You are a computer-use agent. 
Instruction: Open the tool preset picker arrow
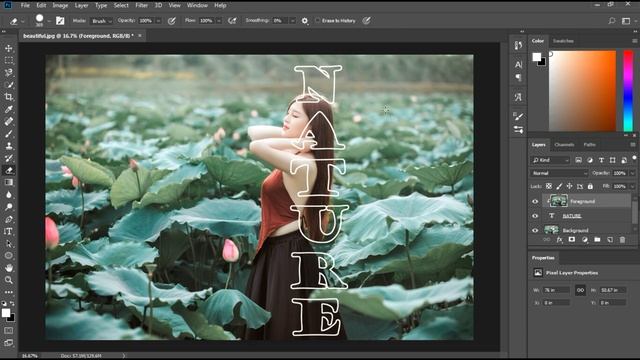tap(23, 21)
